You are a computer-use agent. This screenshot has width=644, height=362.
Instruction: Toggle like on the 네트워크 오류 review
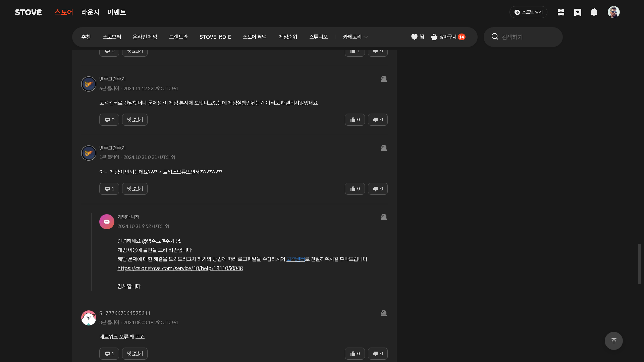tap(355, 354)
